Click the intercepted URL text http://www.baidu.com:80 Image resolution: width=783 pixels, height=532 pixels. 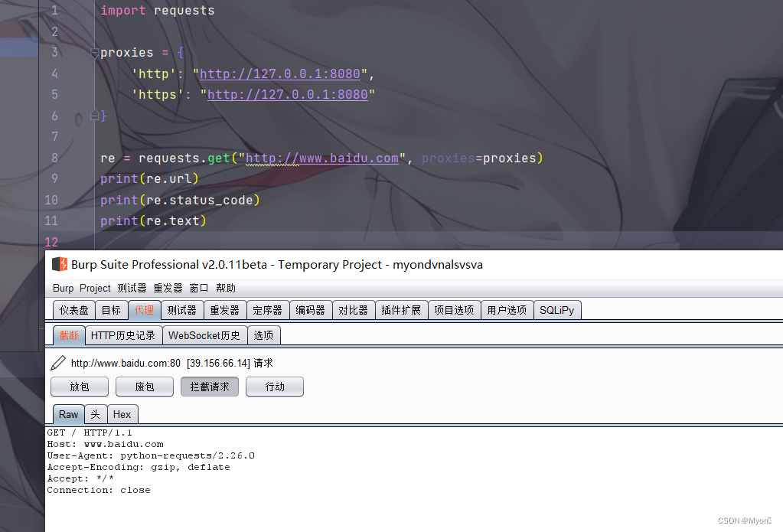point(126,363)
